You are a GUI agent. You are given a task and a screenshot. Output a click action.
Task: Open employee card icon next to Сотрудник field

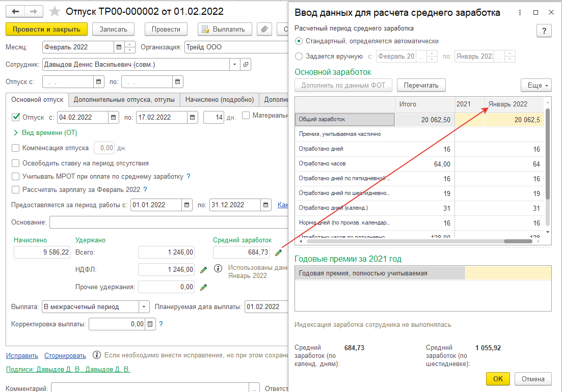pos(246,65)
